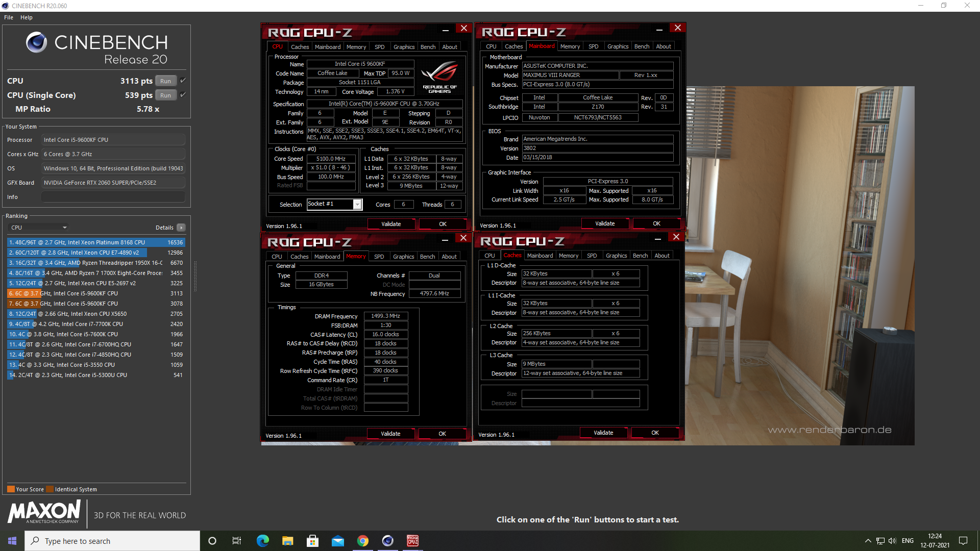Toggle the CPU Single Core checkbox
Viewport: 980px width, 551px height.
[183, 95]
